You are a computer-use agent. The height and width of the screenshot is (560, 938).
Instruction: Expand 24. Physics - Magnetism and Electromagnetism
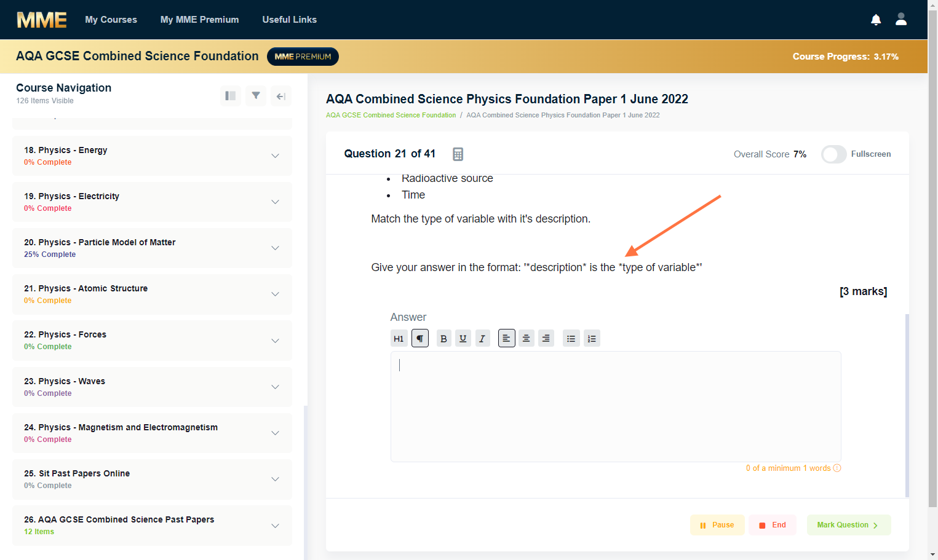153,433
